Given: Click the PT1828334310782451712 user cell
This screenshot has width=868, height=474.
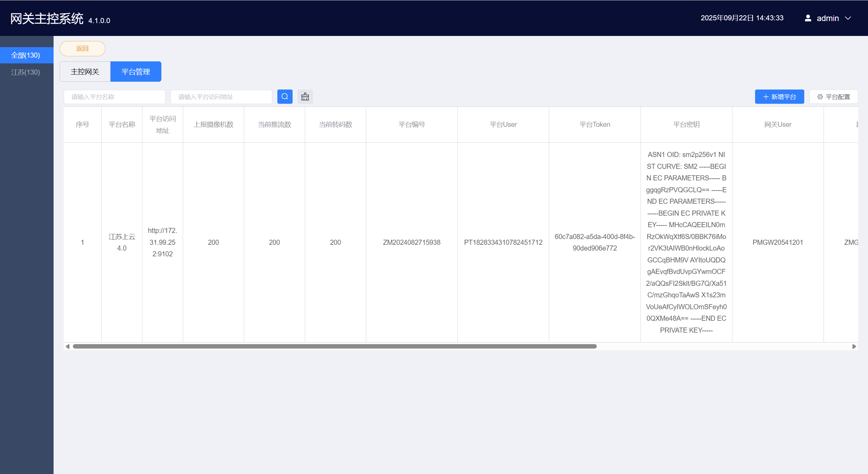Looking at the screenshot, I should 504,242.
